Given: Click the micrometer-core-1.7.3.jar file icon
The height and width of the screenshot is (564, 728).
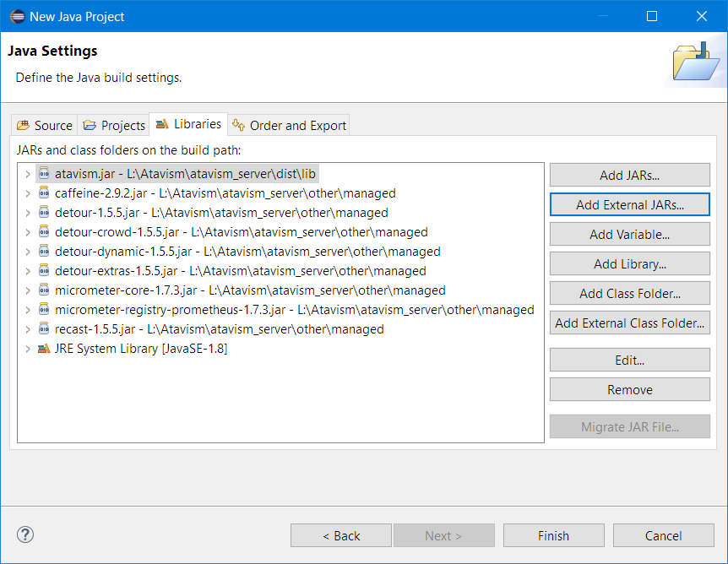Looking at the screenshot, I should [44, 290].
